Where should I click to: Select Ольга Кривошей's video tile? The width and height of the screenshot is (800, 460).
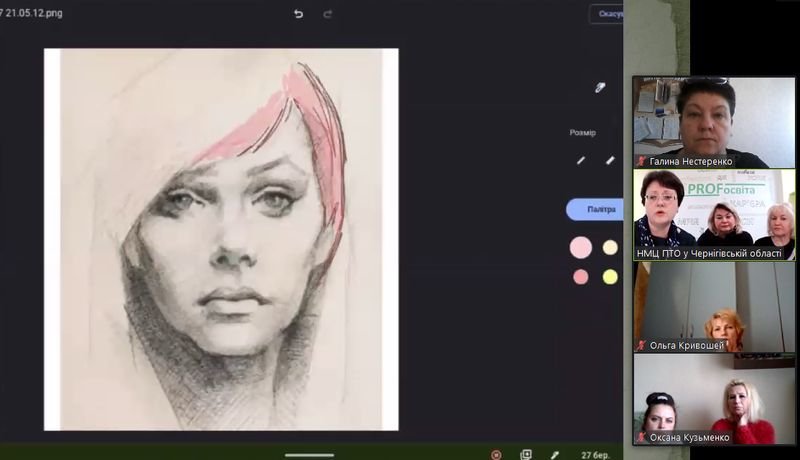(x=713, y=306)
